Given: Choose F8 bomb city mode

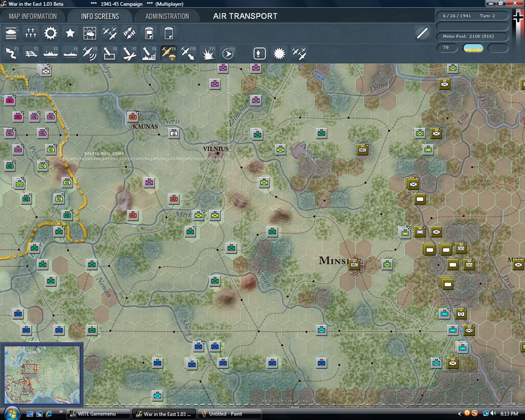Looking at the screenshot, I should [149, 53].
